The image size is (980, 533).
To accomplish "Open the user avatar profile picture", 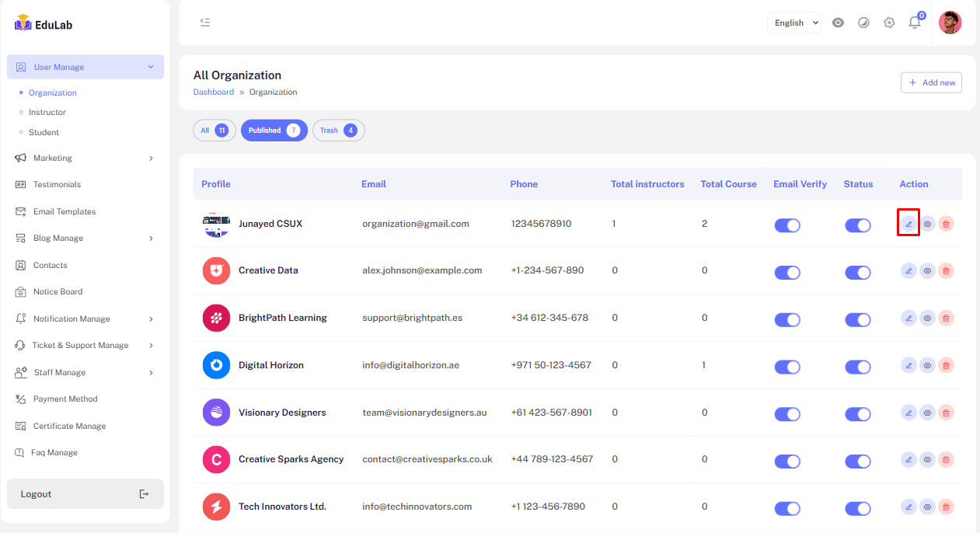I will (950, 23).
